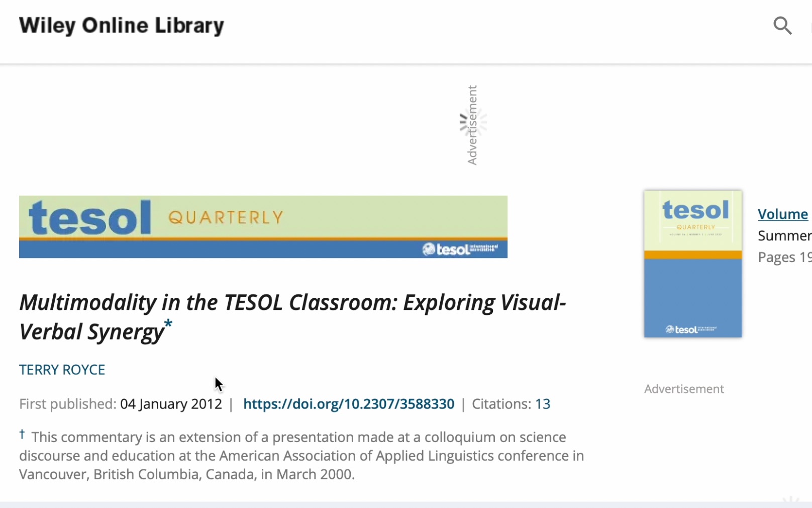
Task: Open the search magnifier icon
Action: pyautogui.click(x=782, y=26)
